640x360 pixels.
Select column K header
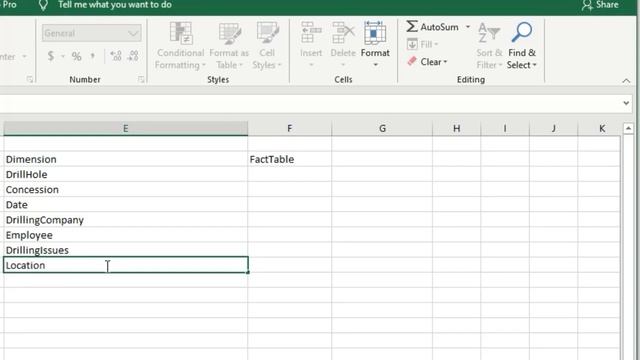click(600, 129)
